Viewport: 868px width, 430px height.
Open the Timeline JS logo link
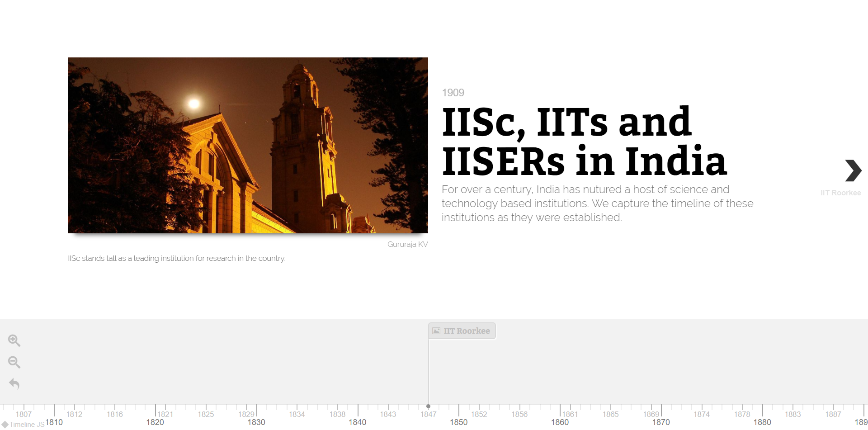pyautogui.click(x=23, y=424)
